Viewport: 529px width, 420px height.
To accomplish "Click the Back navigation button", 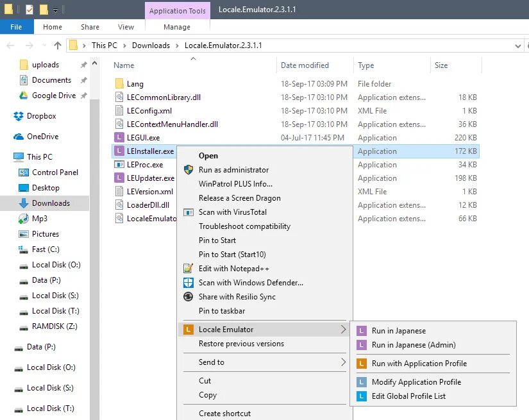I will click(10, 45).
